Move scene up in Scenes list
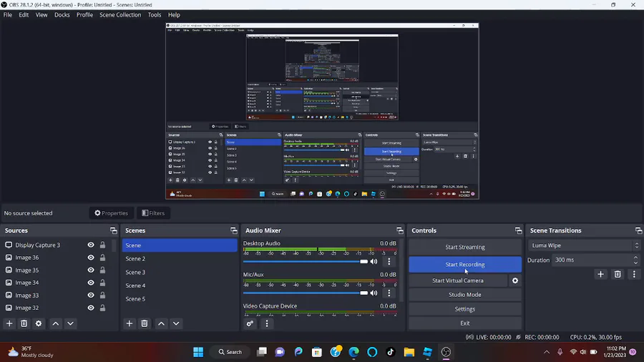Image resolution: width=644 pixels, height=362 pixels. (162, 323)
